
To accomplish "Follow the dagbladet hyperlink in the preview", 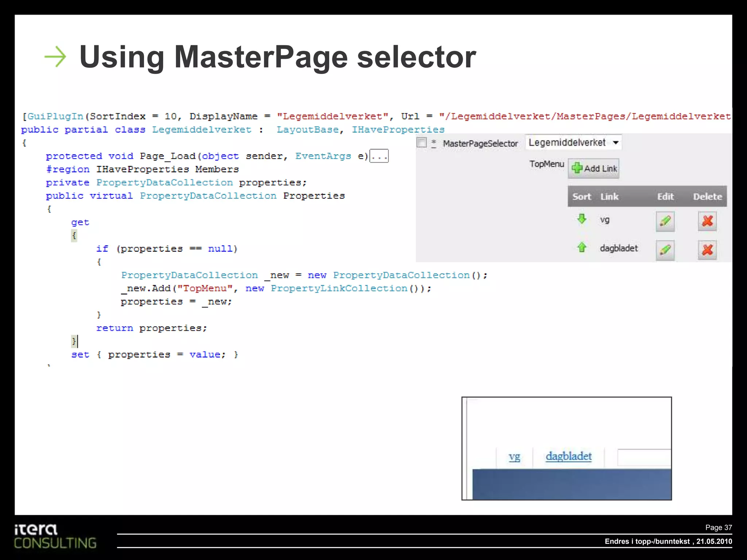I will pyautogui.click(x=568, y=456).
